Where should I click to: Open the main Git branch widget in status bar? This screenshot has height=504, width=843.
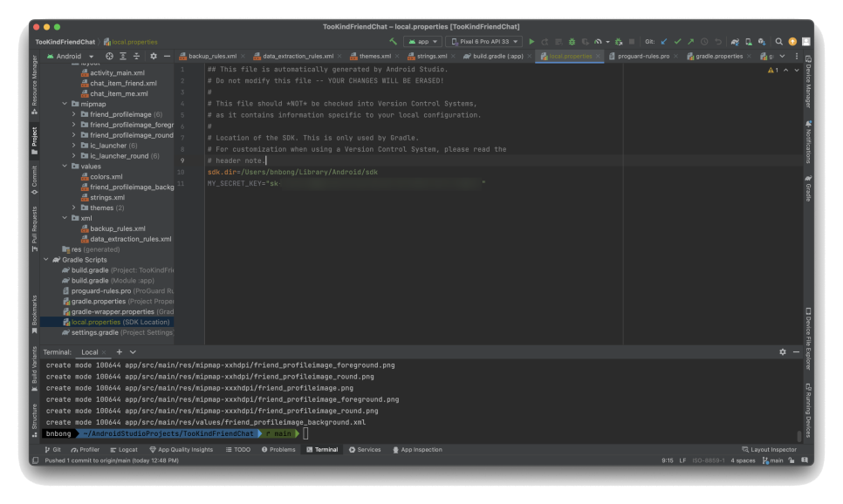tap(772, 460)
